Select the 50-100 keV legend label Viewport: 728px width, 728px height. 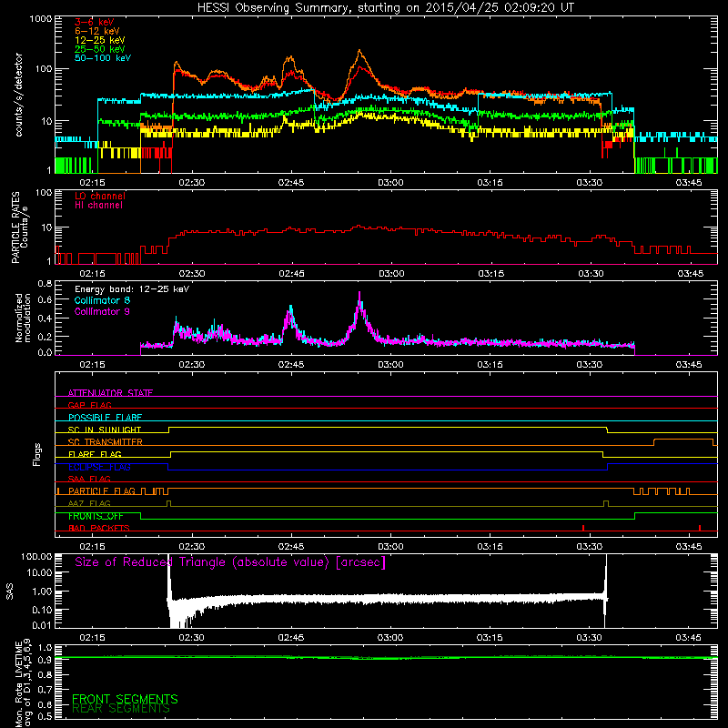click(x=103, y=58)
